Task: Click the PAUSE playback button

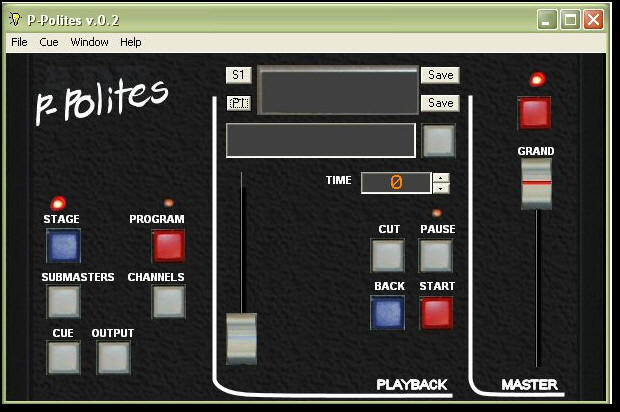Action: point(436,255)
